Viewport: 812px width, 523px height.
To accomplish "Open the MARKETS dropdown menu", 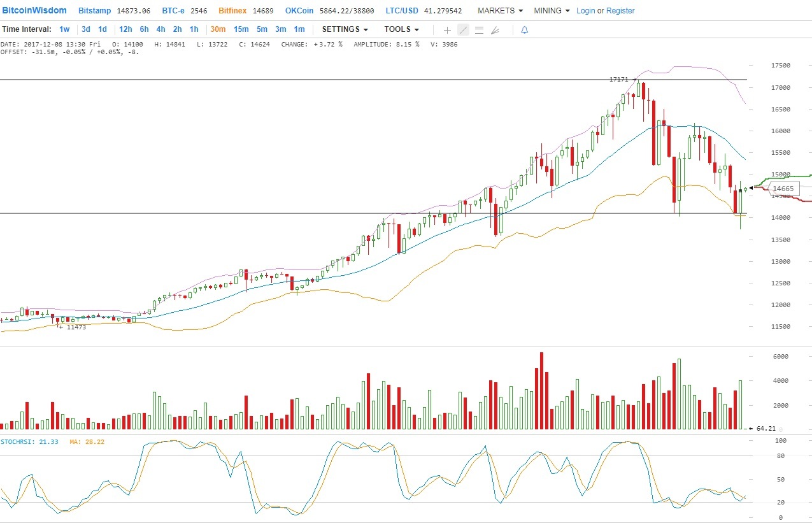I will point(500,11).
